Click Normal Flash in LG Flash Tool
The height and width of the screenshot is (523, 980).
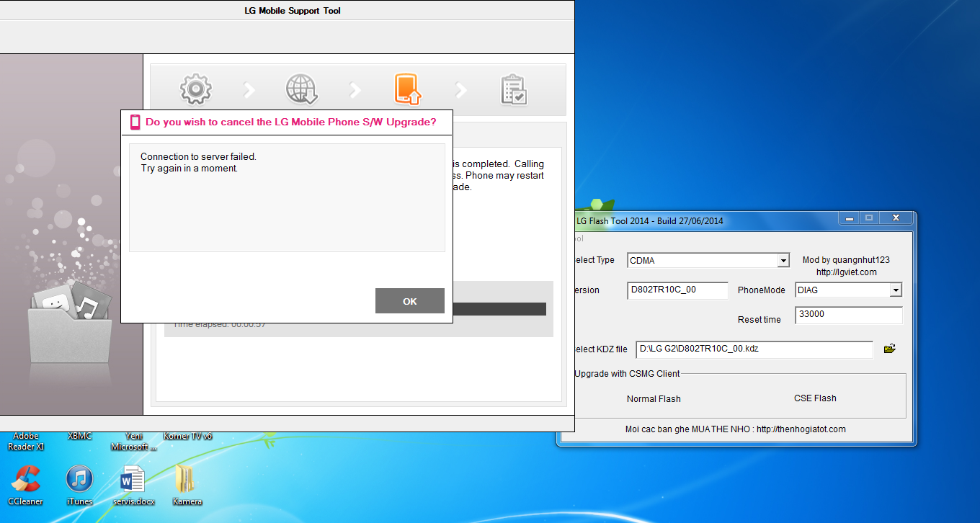(654, 398)
